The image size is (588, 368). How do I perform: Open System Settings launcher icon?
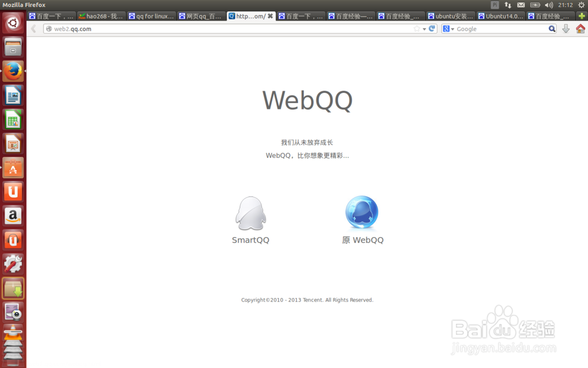click(13, 264)
